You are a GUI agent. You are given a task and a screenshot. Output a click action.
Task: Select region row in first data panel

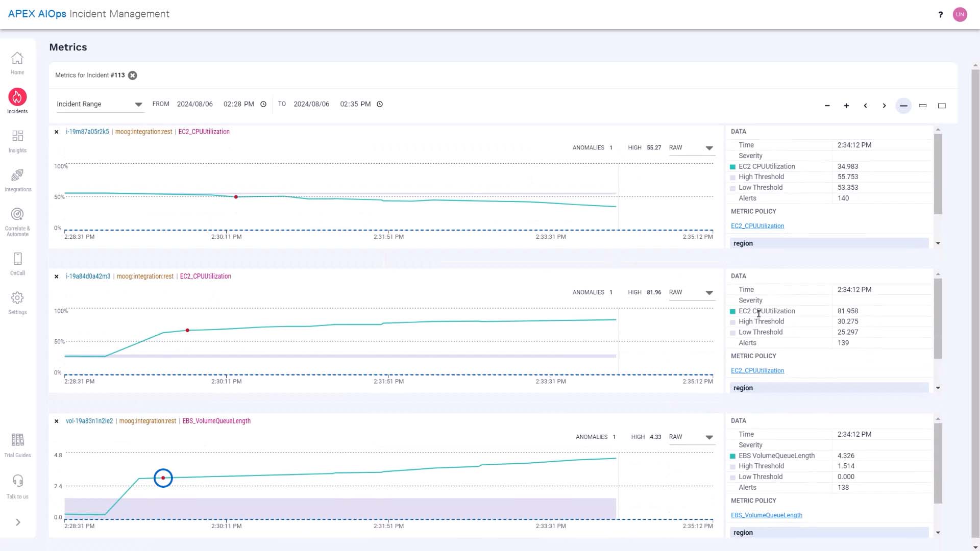tap(829, 243)
